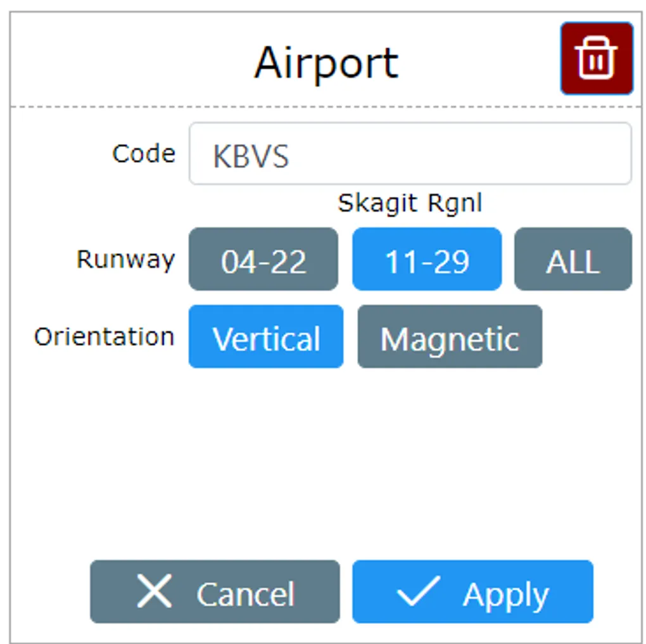
Task: Click the Skagit Rgnl airport name
Action: 410,203
